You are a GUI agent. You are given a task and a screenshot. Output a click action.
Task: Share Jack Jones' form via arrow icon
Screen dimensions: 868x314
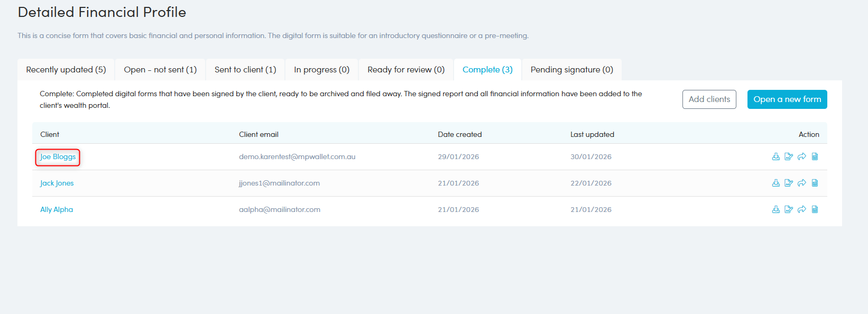[802, 183]
